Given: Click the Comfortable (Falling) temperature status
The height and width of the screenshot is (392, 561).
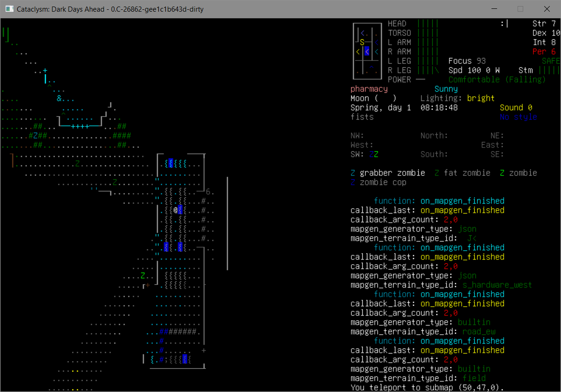Looking at the screenshot, I should click(498, 79).
